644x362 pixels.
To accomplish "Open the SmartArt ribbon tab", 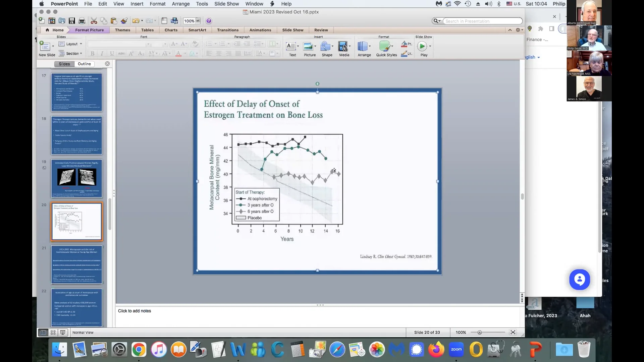I will tap(197, 30).
